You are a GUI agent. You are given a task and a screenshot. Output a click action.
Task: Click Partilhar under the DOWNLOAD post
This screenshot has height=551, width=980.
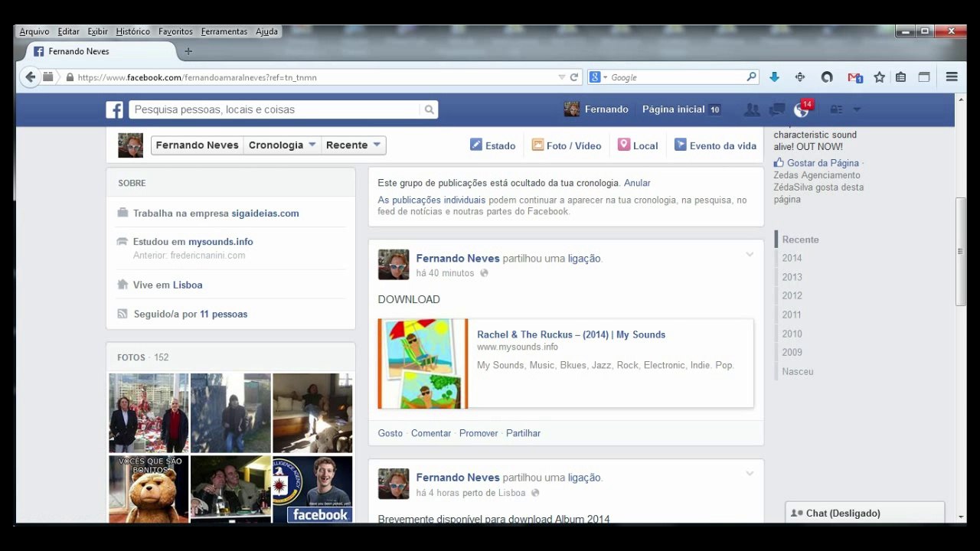pyautogui.click(x=523, y=433)
